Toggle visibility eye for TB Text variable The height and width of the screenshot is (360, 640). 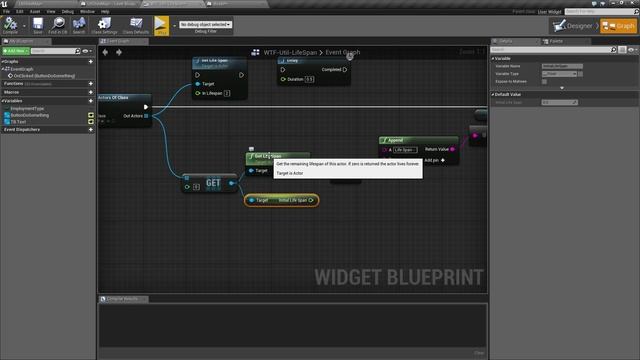91,122
